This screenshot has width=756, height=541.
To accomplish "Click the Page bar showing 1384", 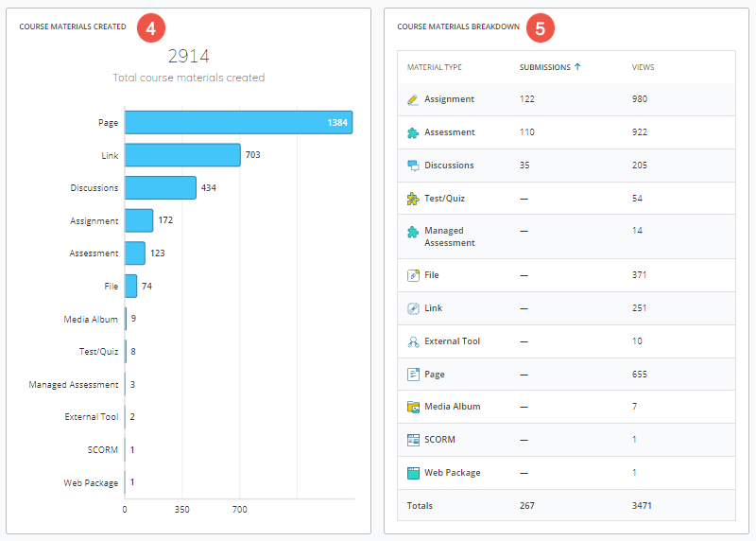I will 238,123.
